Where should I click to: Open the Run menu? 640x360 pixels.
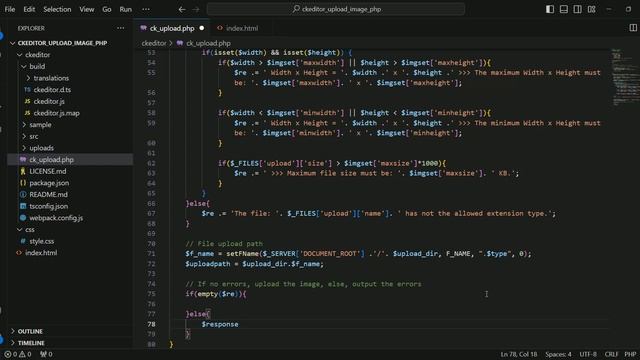[x=125, y=9]
